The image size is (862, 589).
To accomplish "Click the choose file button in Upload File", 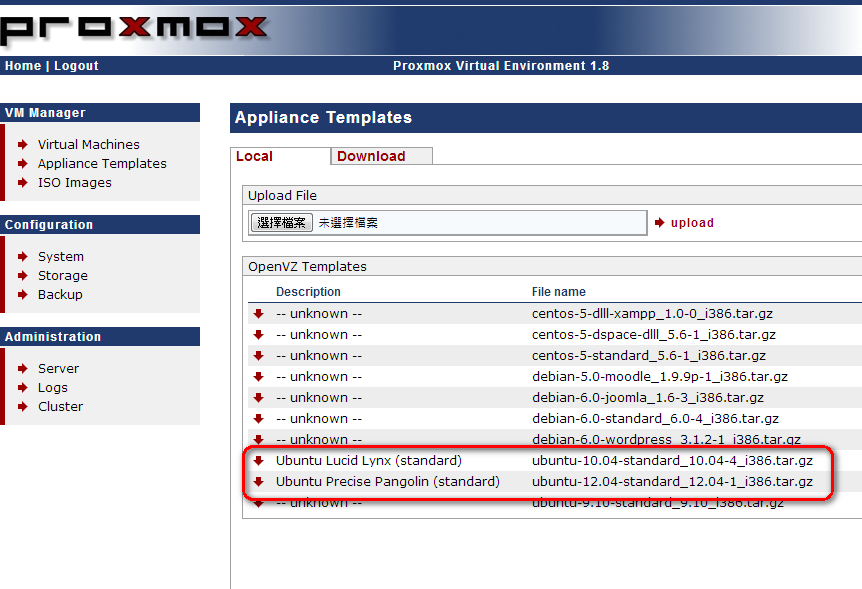I will click(x=282, y=223).
